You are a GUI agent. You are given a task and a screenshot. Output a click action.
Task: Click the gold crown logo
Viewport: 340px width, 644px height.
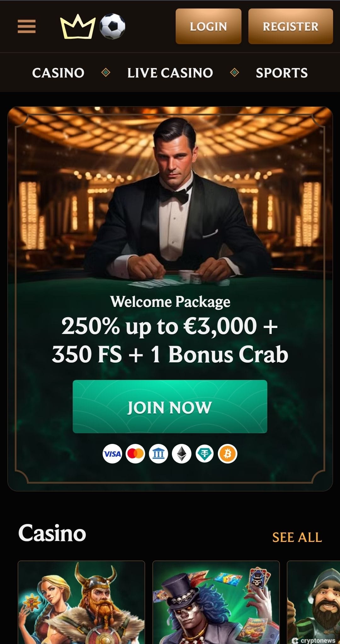pos(78,27)
